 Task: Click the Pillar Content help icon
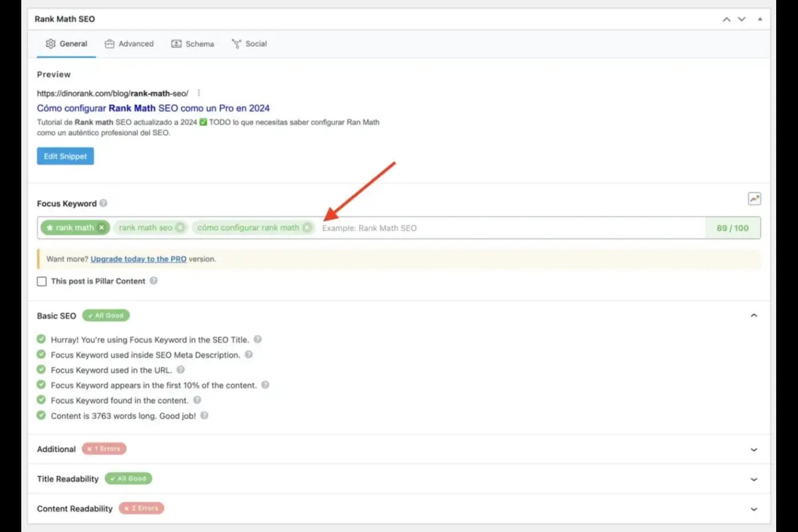point(153,281)
